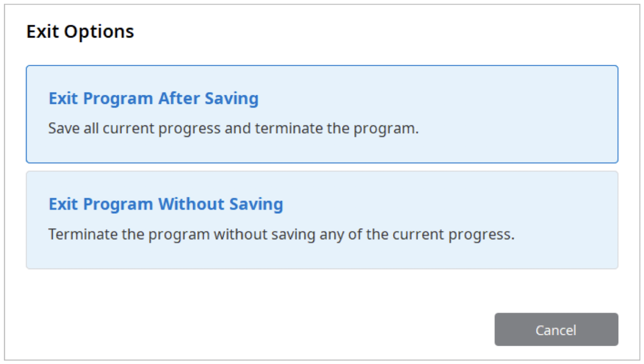Choose the highlighted save-and-exit card

[322, 114]
